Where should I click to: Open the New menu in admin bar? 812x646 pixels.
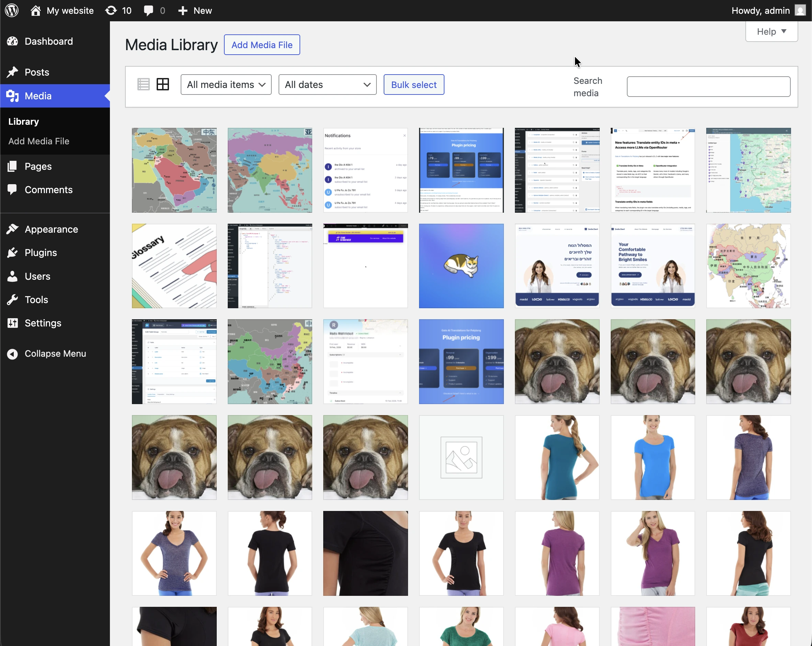[194, 10]
